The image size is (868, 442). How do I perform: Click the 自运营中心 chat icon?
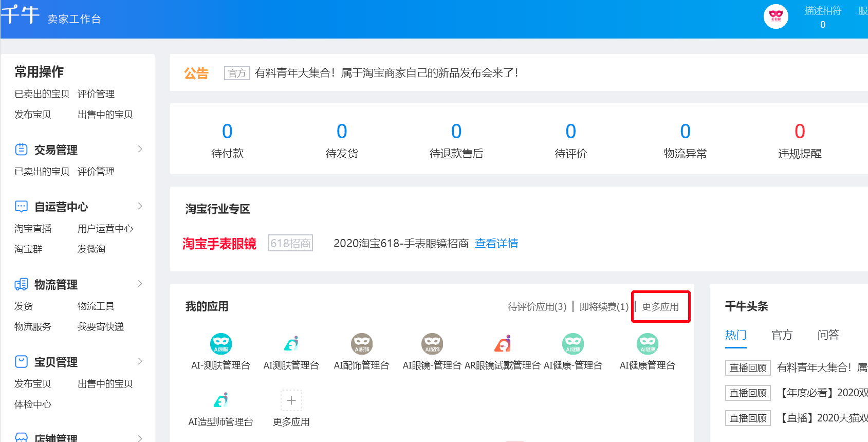coord(21,207)
